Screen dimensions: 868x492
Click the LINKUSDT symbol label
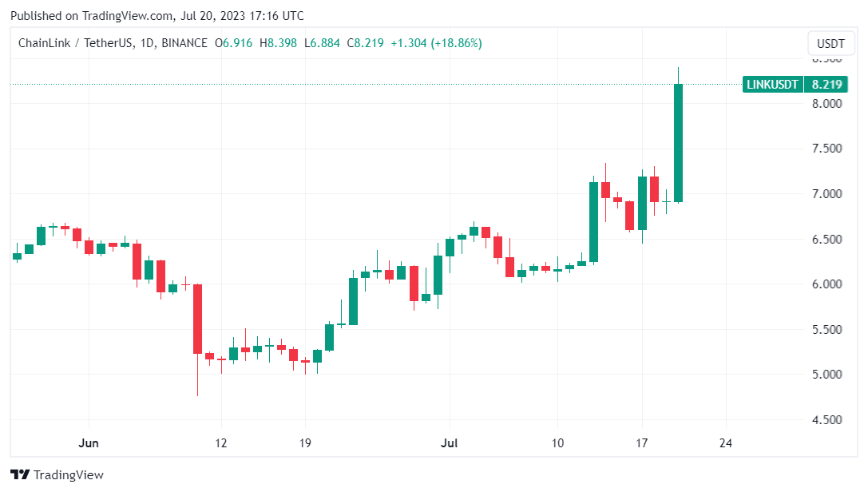coord(772,84)
